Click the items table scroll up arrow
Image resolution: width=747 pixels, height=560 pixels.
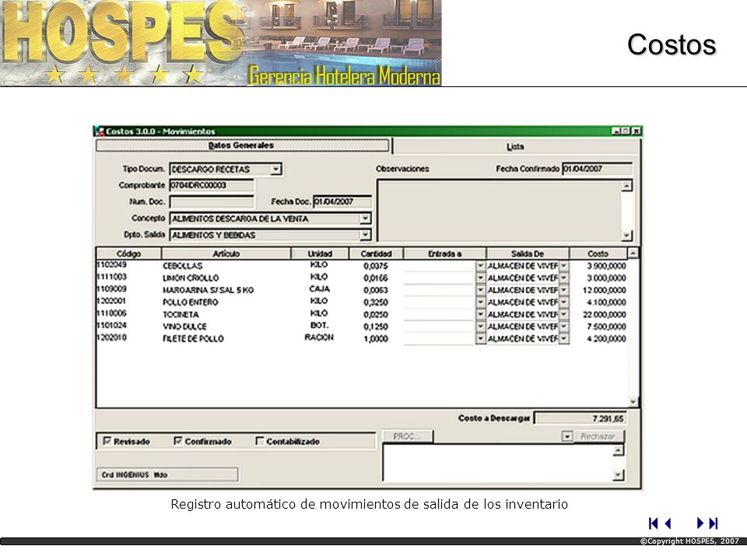click(633, 253)
